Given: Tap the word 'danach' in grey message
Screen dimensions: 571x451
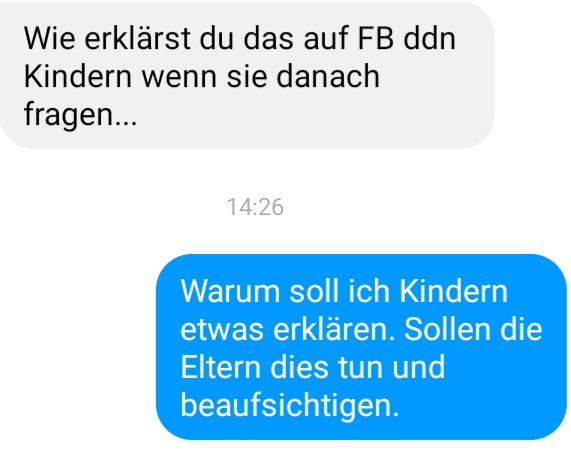Looking at the screenshot, I should [x=328, y=76].
